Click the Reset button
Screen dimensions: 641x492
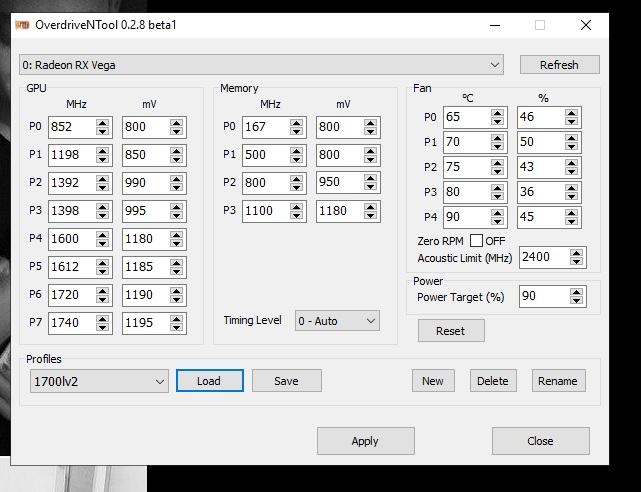[451, 331]
